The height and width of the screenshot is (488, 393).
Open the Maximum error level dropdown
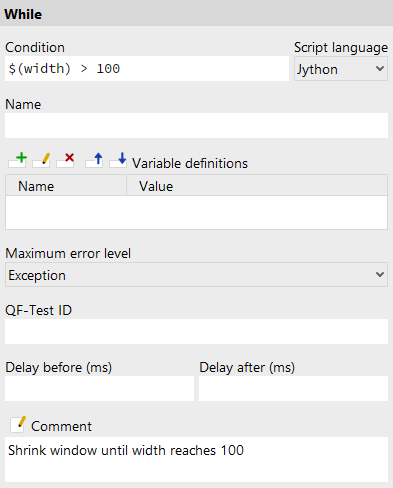click(196, 275)
